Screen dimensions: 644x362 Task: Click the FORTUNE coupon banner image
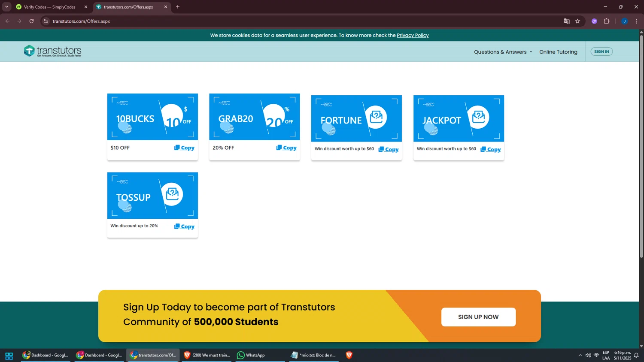tap(356, 118)
